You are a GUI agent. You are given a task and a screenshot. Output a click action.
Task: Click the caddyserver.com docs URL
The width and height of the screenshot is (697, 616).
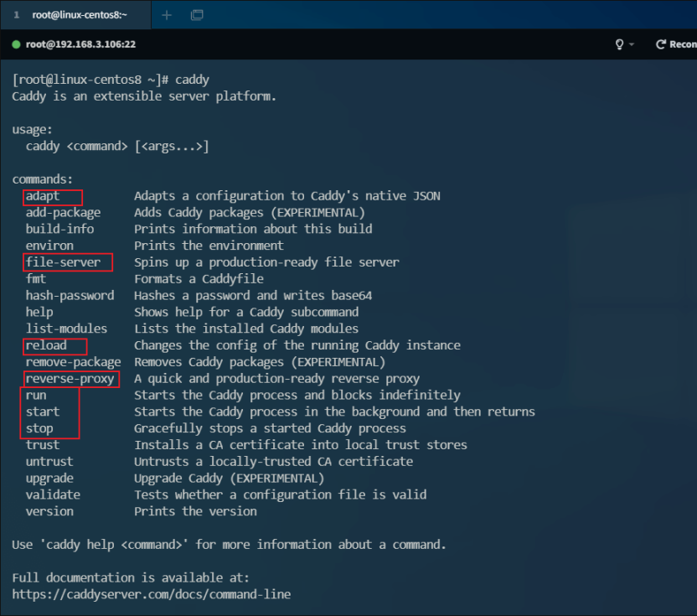(152, 594)
